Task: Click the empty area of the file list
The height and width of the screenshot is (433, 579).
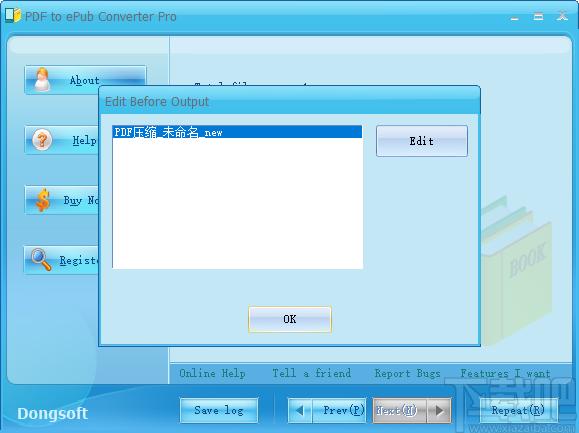Action: (237, 203)
